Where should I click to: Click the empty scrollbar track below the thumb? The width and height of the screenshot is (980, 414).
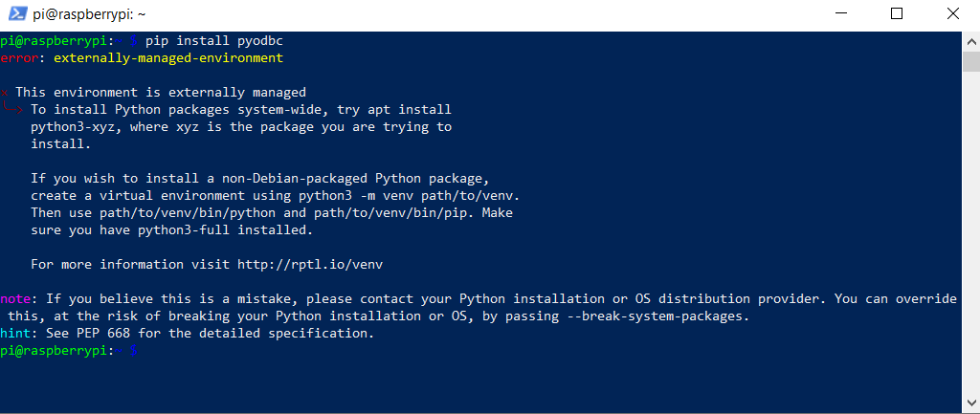(970, 239)
